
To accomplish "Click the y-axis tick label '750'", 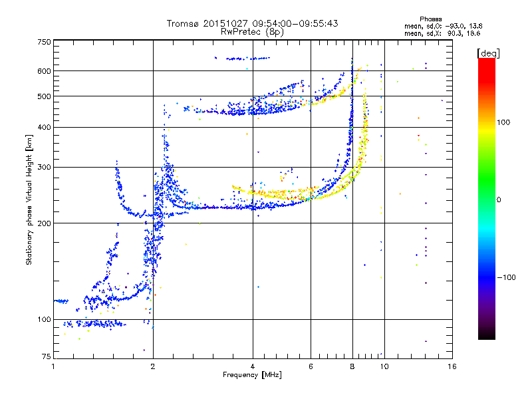I will tap(44, 42).
